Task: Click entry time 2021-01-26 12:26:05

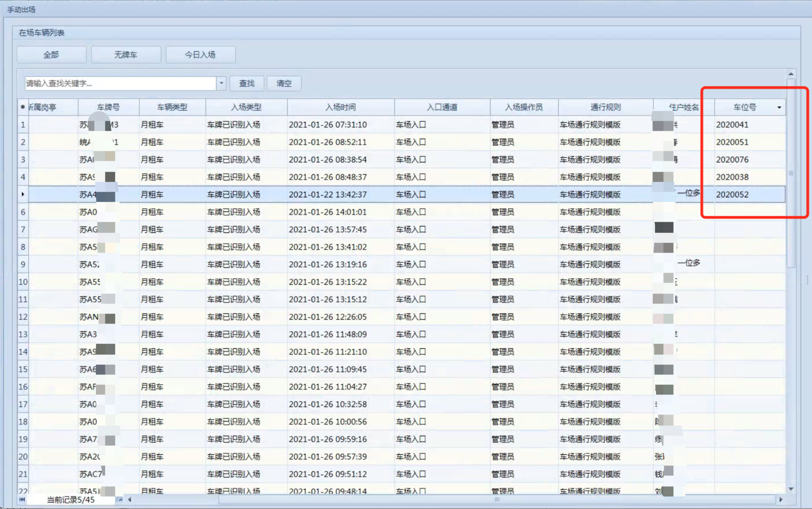Action: pyautogui.click(x=340, y=317)
